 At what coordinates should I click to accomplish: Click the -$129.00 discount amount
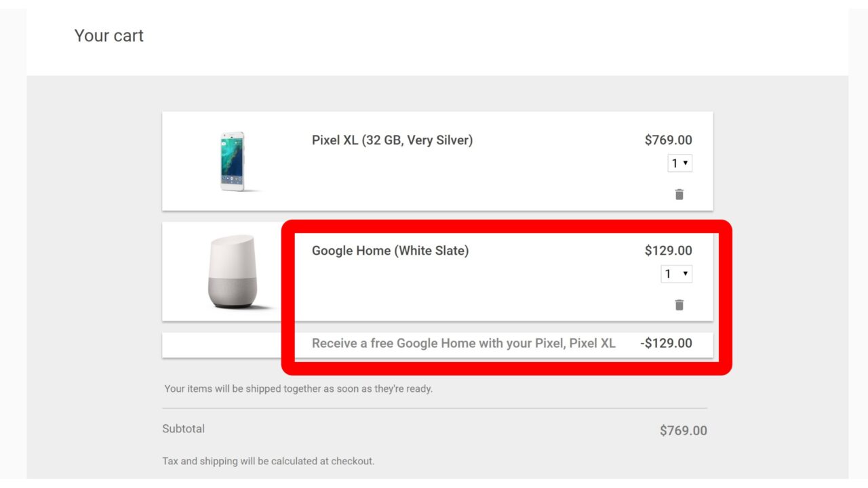(666, 343)
